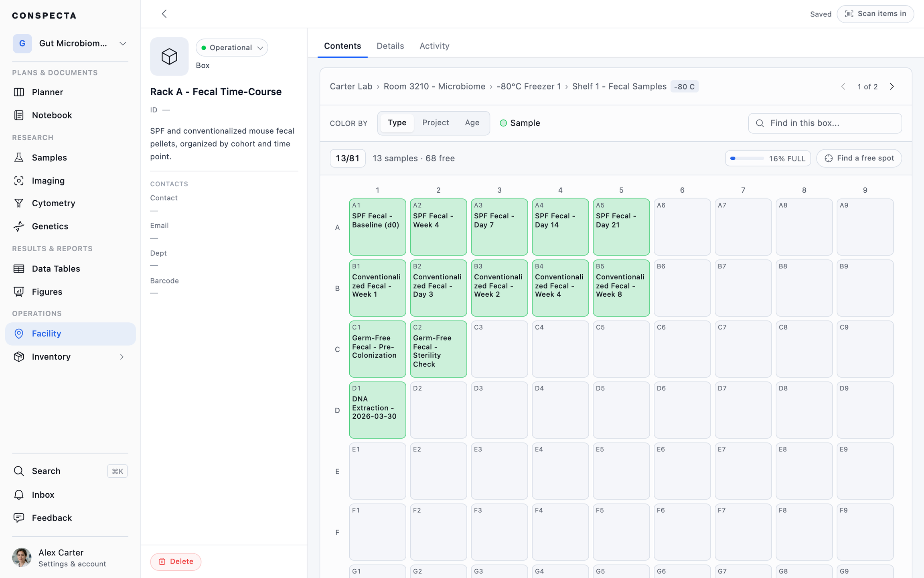
Task: Click the ⌘K shortcut badge
Action: [118, 471]
